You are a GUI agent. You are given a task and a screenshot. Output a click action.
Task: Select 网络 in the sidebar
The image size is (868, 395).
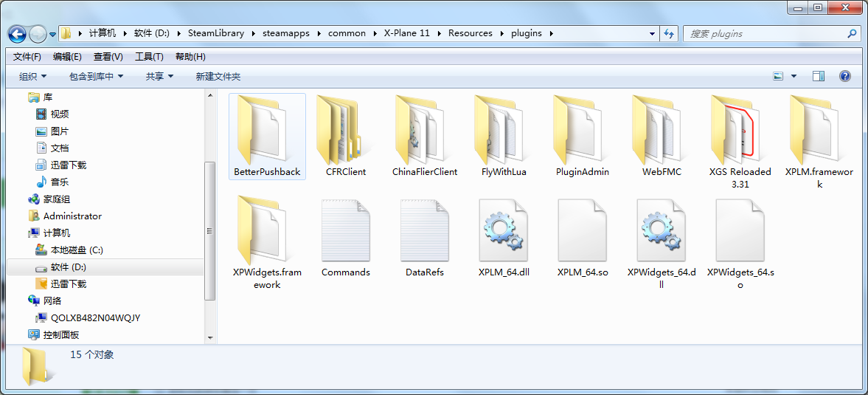point(44,300)
